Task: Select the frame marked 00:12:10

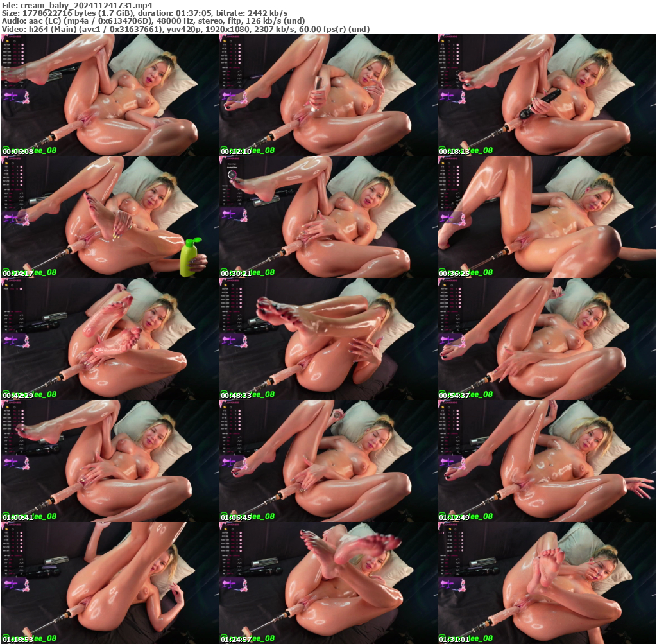Action: tap(328, 94)
